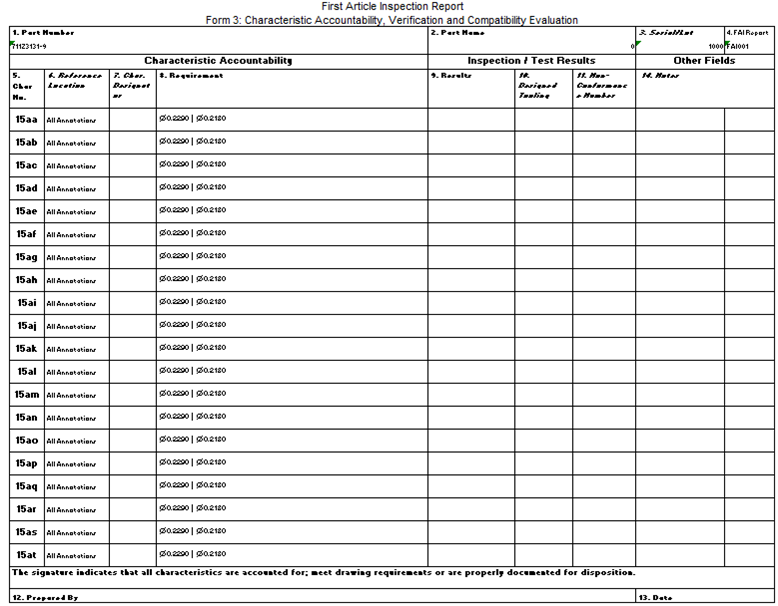This screenshot has height=606, width=778.
Task: Click the Requirement cell for row 15ad
Action: click(292, 188)
